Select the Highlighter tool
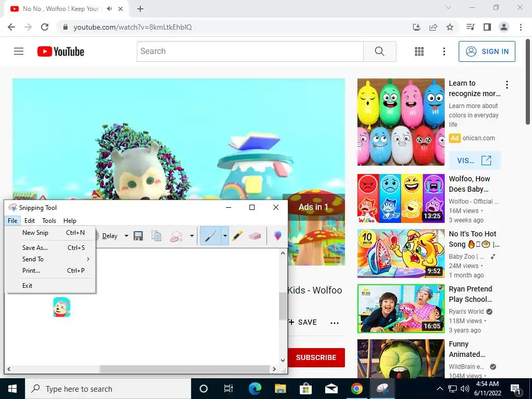The image size is (532, 399). pos(237,236)
